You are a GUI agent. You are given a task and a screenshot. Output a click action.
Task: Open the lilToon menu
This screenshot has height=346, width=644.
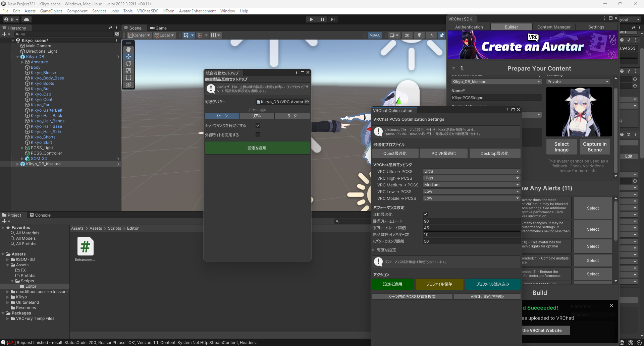point(168,11)
